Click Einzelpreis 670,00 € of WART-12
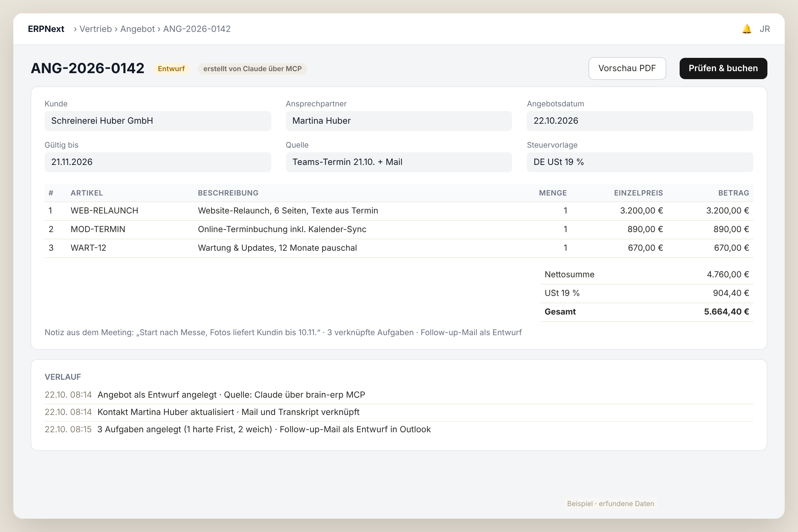The image size is (798, 532). click(x=645, y=248)
